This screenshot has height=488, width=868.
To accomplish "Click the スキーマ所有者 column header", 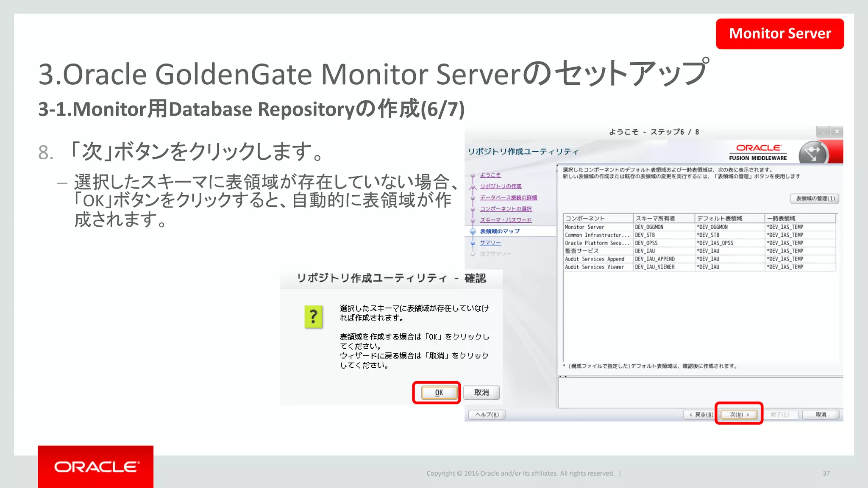I will coord(664,218).
